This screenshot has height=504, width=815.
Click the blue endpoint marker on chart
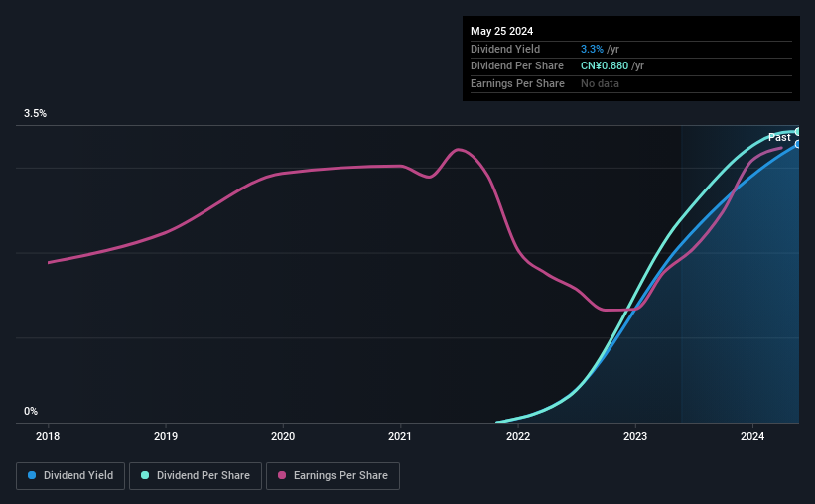pos(798,145)
